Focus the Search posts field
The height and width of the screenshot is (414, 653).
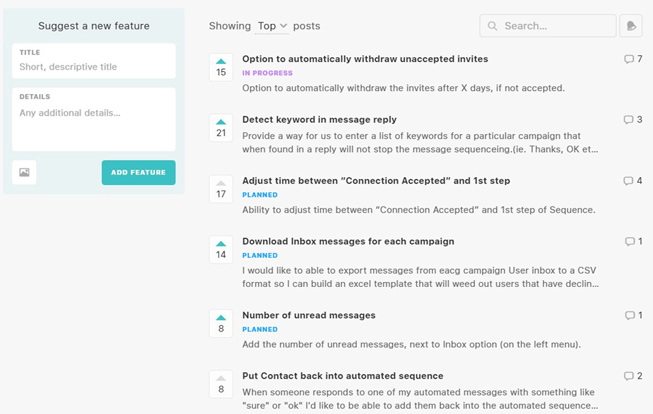pyautogui.click(x=556, y=26)
